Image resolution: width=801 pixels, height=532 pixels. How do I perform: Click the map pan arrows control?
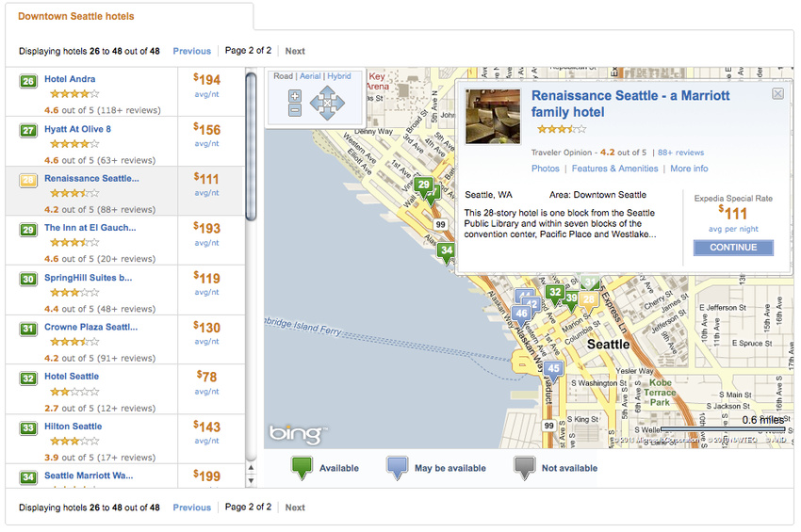[x=327, y=103]
